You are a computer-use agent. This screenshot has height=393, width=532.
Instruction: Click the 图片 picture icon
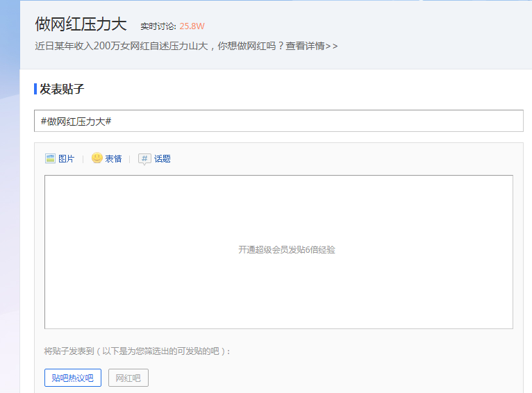(50, 158)
